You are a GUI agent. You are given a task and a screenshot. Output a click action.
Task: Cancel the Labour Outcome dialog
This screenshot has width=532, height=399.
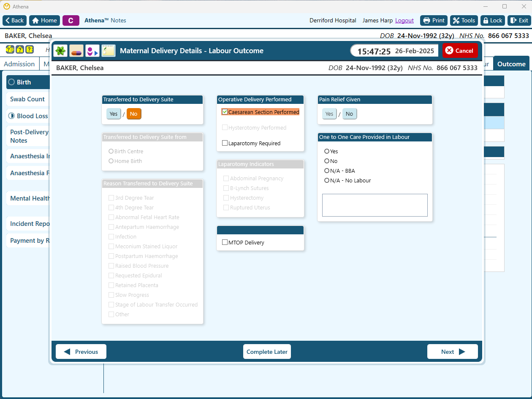point(460,51)
